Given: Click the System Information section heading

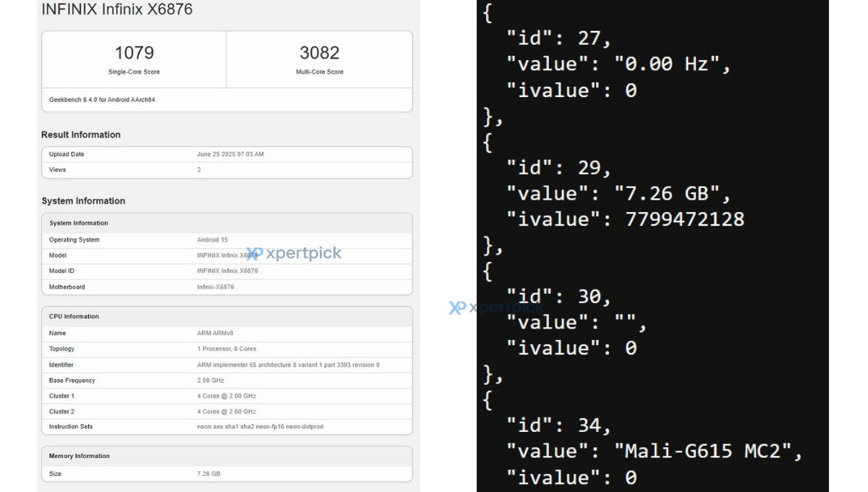Looking at the screenshot, I should tap(83, 201).
